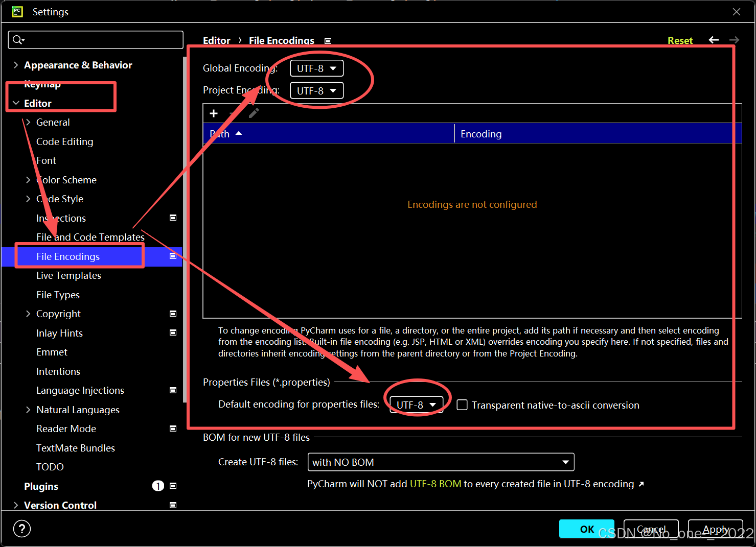Screen dimensions: 756x547
Task: Click the project icon on the Language Injections row
Action: [173, 390]
